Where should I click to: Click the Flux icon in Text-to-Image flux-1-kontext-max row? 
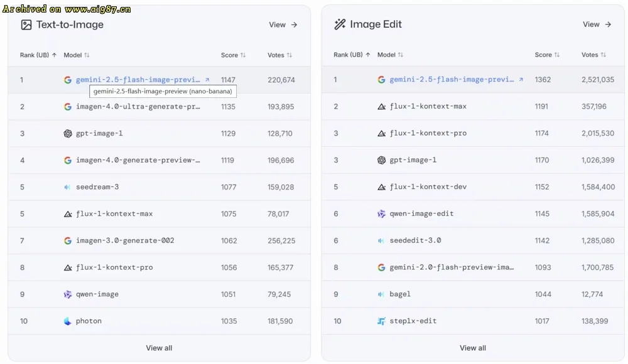[68, 214]
